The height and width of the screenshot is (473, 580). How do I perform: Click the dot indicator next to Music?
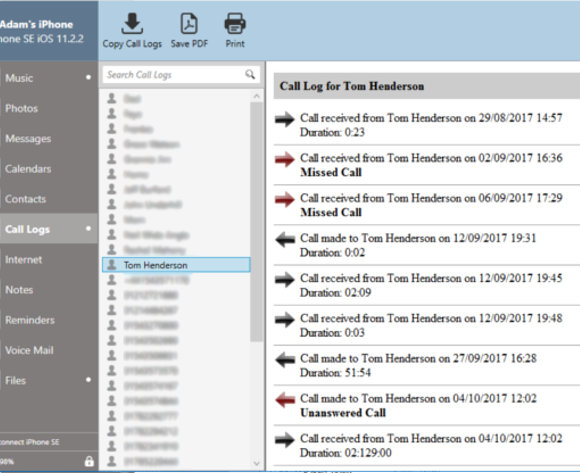(x=88, y=77)
